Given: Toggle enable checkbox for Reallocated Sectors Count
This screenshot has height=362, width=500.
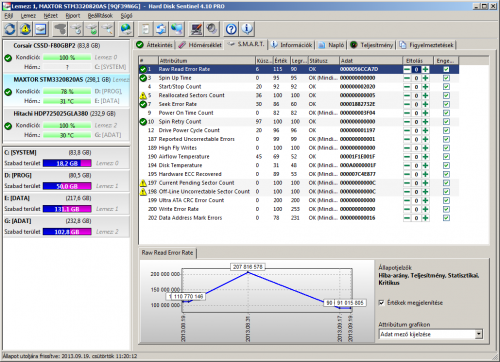Looking at the screenshot, I should coord(446,96).
